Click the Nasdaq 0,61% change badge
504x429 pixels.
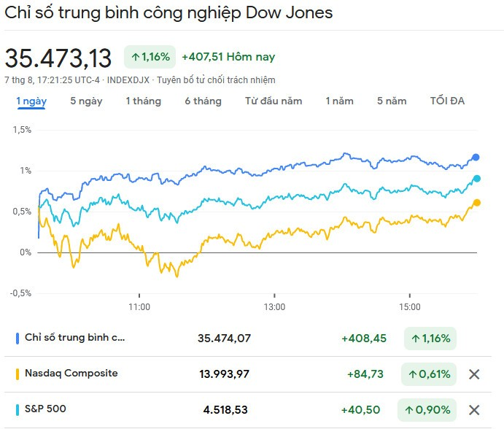429,374
